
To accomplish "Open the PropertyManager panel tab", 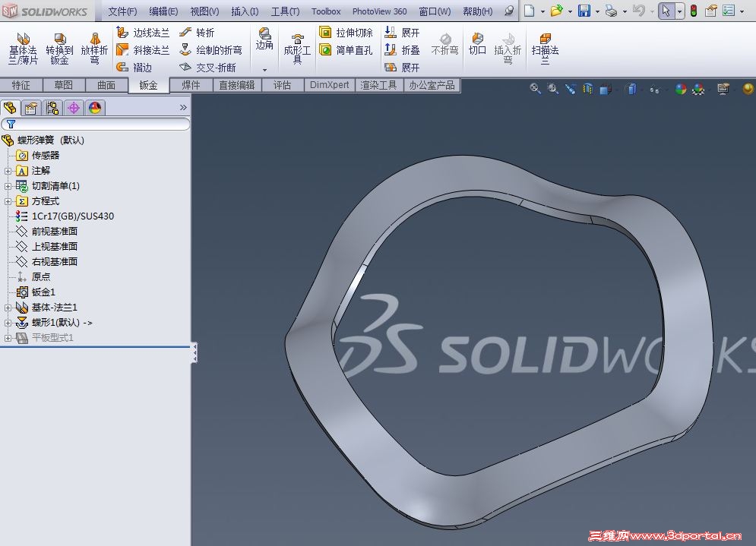I will pos(31,108).
